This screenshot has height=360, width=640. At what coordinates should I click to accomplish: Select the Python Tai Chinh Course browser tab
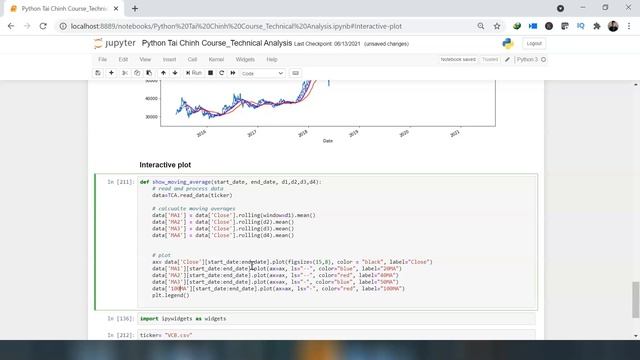(x=64, y=9)
